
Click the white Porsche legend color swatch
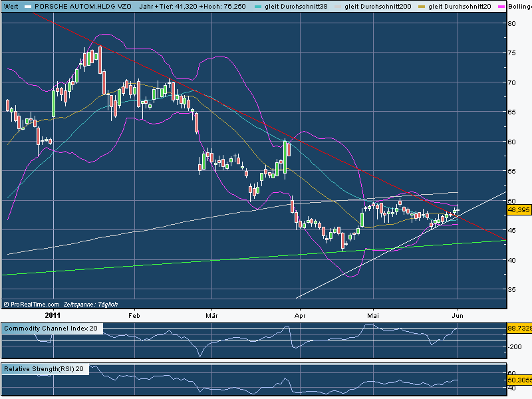point(28,7)
